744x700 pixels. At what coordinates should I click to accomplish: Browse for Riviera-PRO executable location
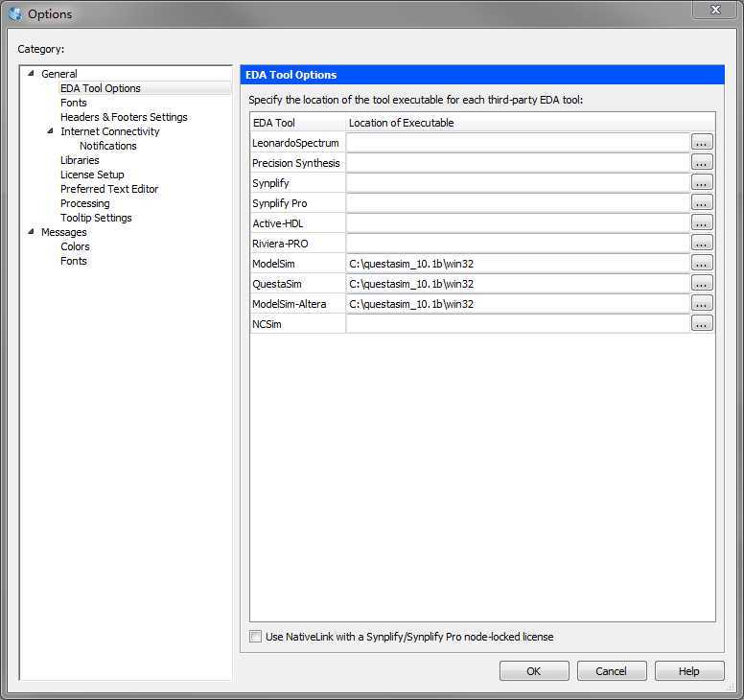702,243
